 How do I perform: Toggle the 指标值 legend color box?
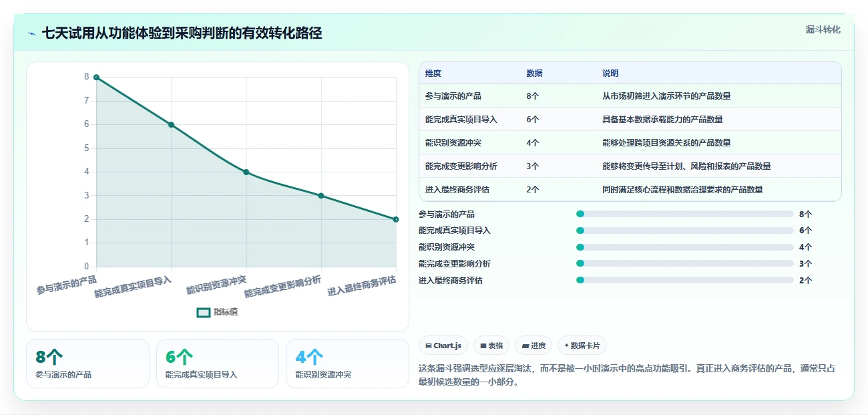[204, 312]
